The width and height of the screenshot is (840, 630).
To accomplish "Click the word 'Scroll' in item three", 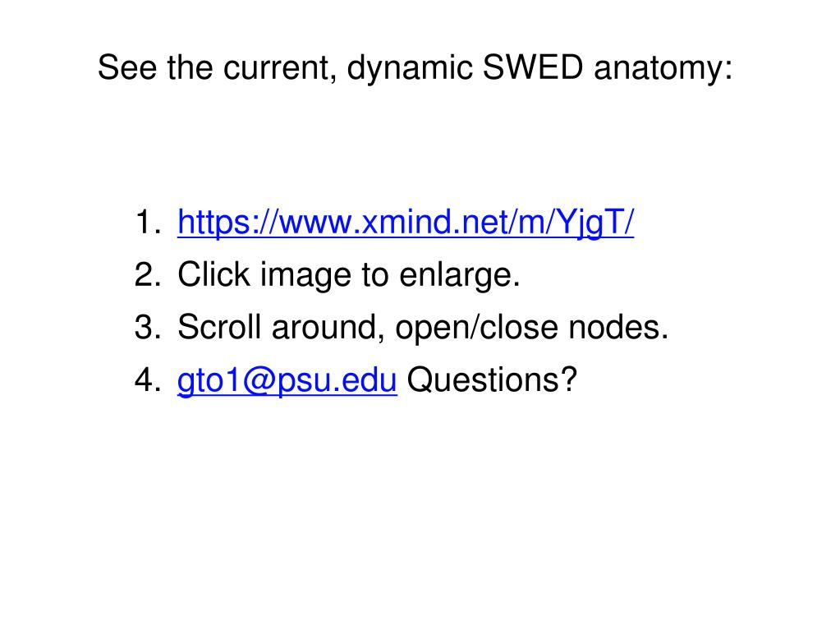I will 219,327.
